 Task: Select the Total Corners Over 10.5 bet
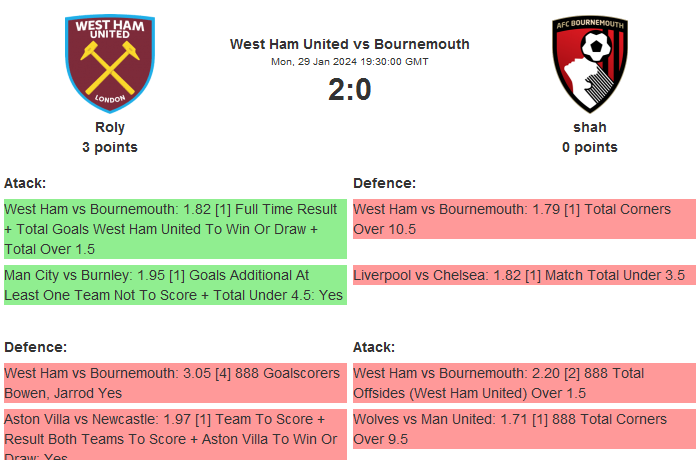tap(523, 219)
